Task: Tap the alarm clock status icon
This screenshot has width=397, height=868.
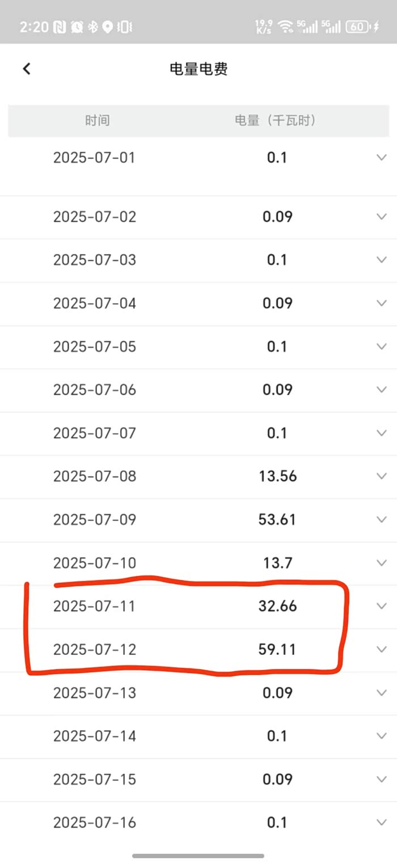Action: pos(77,27)
